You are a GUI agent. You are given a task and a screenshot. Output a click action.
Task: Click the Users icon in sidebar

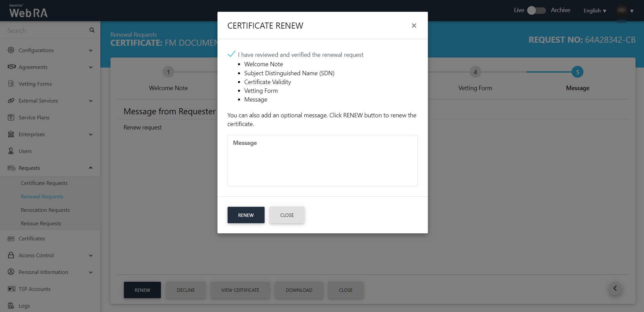point(11,151)
